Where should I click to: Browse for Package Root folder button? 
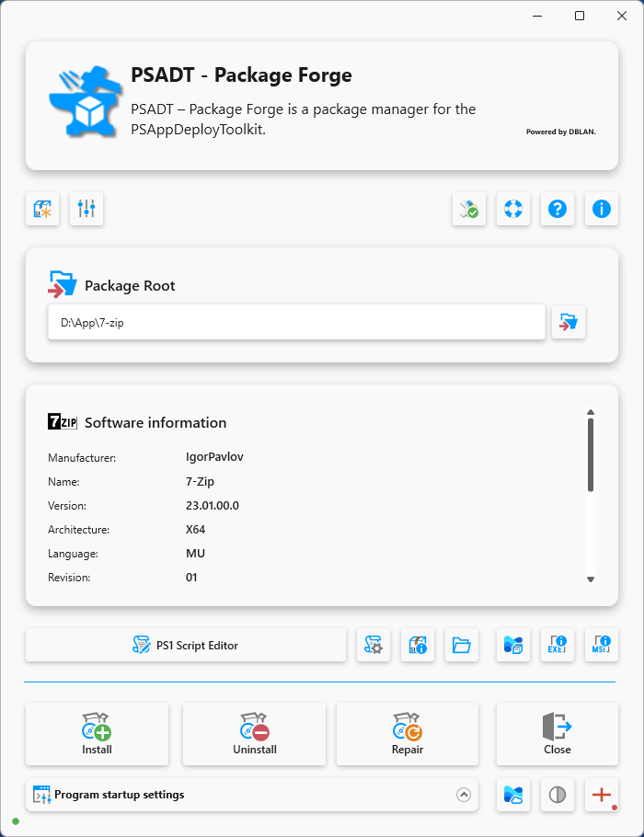click(x=569, y=322)
